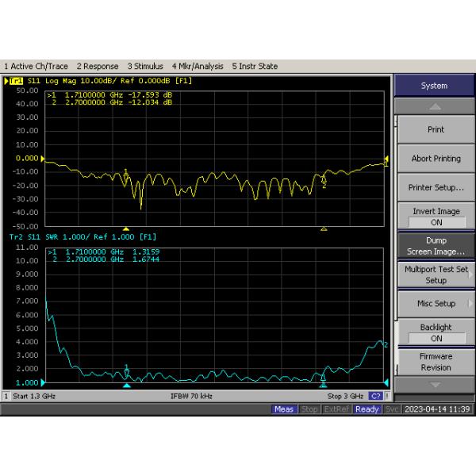Click marker 2 on the yellow Log Mag trace
Image resolution: width=476 pixels, height=476 pixels.
323,178
